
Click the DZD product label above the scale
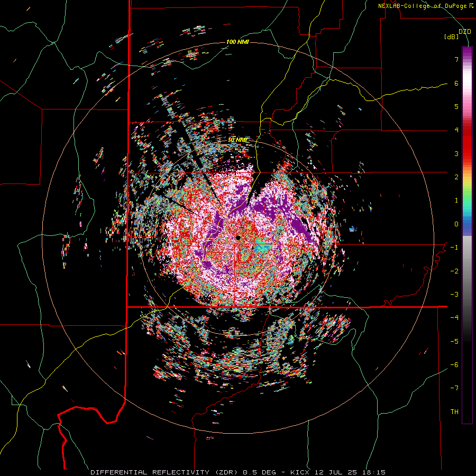point(464,32)
